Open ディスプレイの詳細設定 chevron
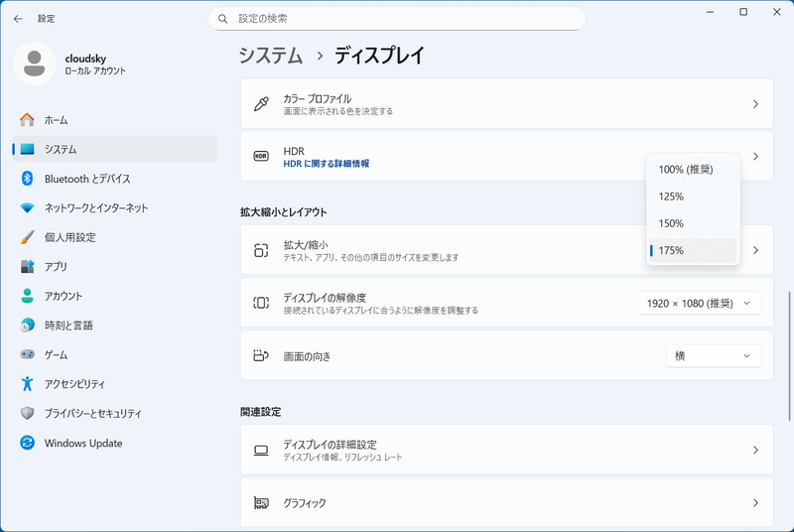The height and width of the screenshot is (532, 794). click(755, 450)
